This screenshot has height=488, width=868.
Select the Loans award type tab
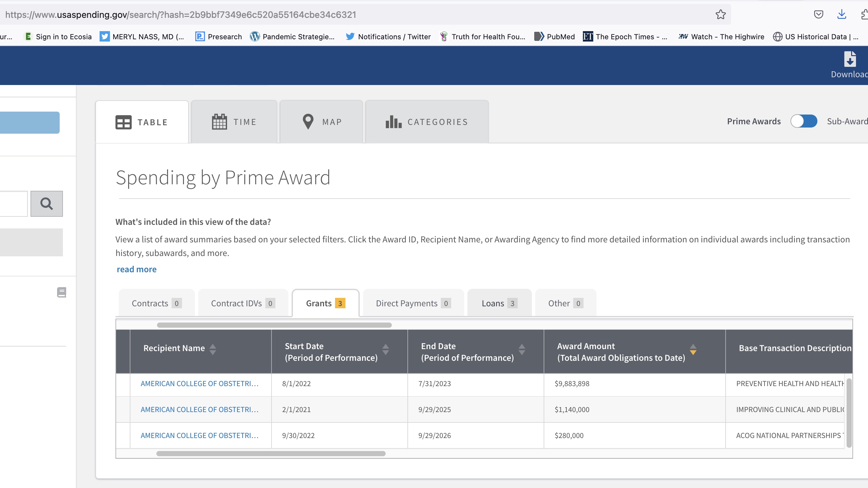point(499,303)
